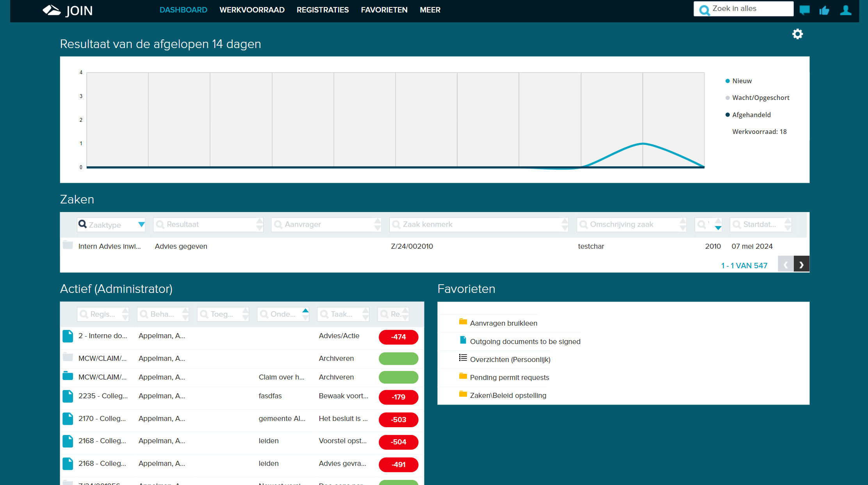Click '1 - 1 VAN 547' pager text
868x485 pixels.
click(x=744, y=266)
